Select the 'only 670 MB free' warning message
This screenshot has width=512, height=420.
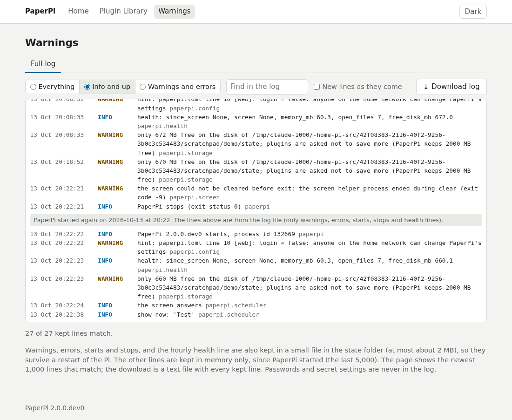[304, 171]
